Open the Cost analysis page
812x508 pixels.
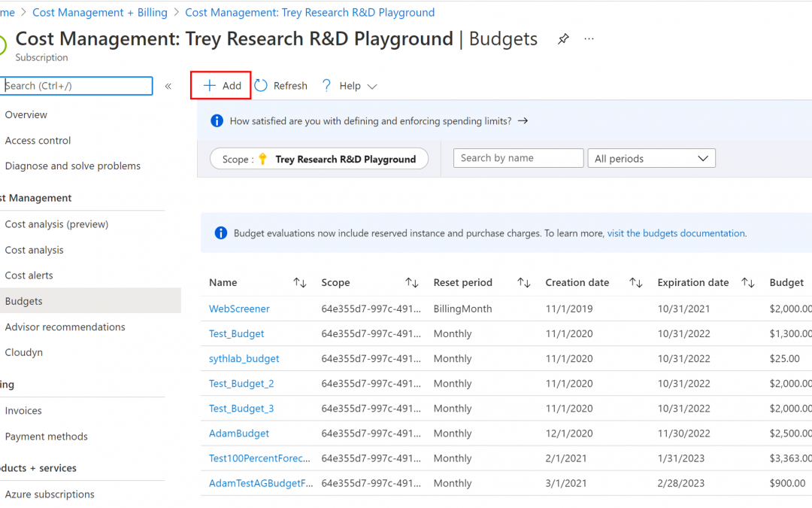[34, 250]
